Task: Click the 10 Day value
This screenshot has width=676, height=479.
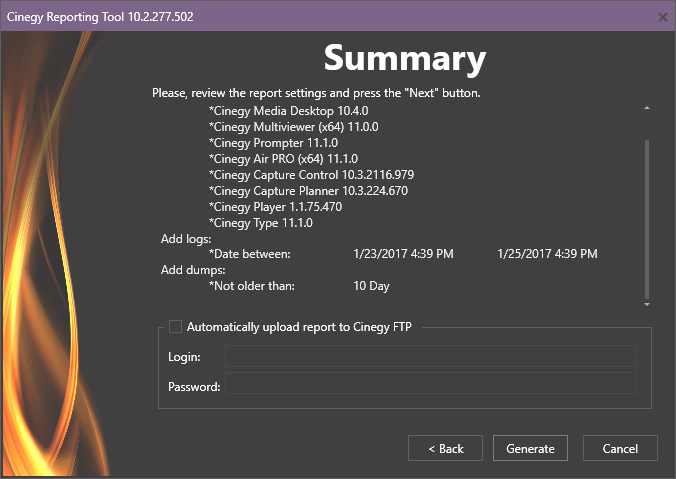Action: 371,286
